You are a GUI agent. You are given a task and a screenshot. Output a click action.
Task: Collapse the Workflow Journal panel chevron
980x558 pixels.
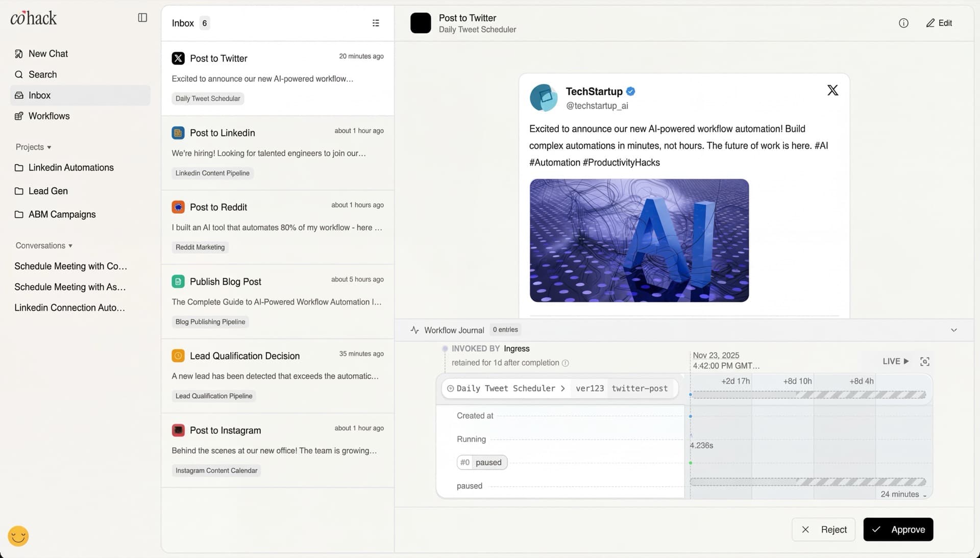pyautogui.click(x=953, y=330)
